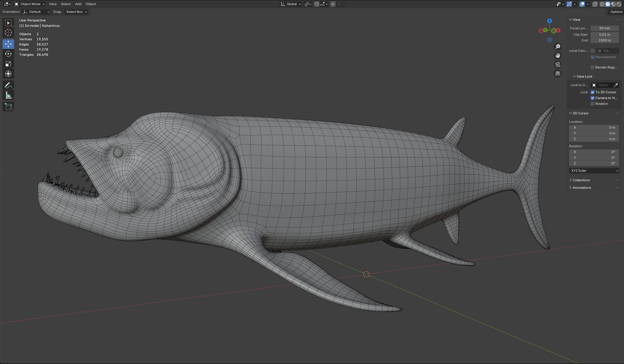Toggle camera view button
Viewport: 624px width, 364px height.
tap(558, 65)
